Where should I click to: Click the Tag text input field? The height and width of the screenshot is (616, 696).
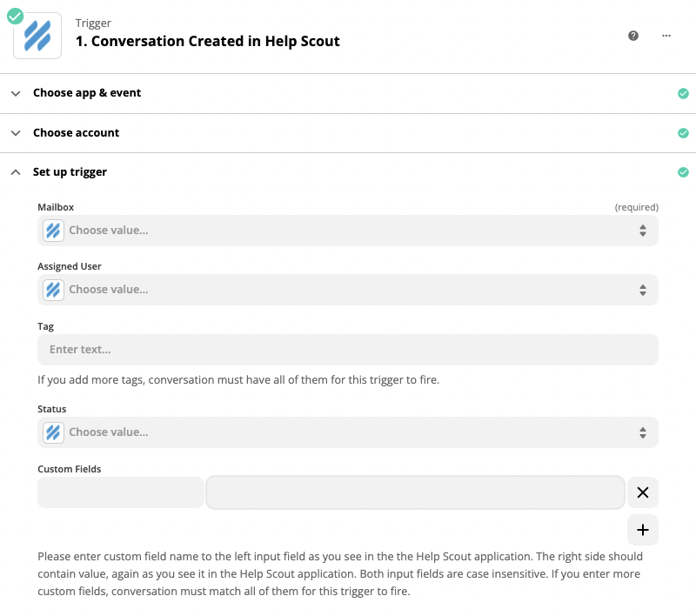point(347,350)
